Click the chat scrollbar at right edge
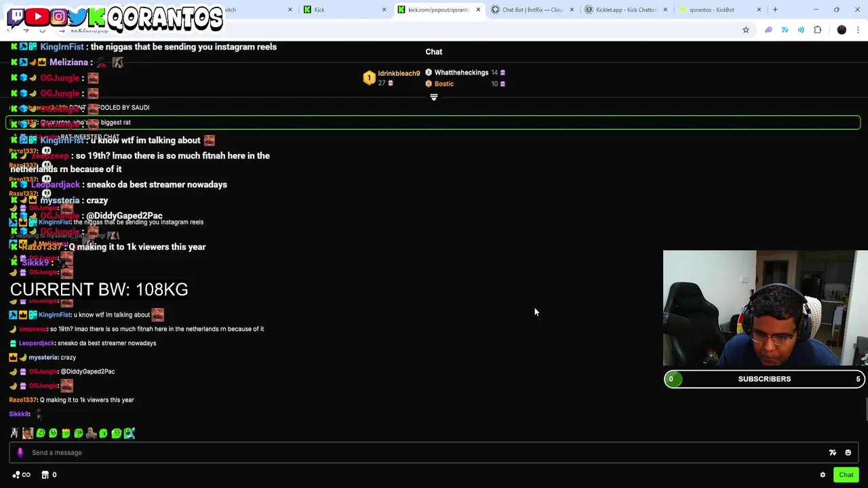 pos(865,410)
